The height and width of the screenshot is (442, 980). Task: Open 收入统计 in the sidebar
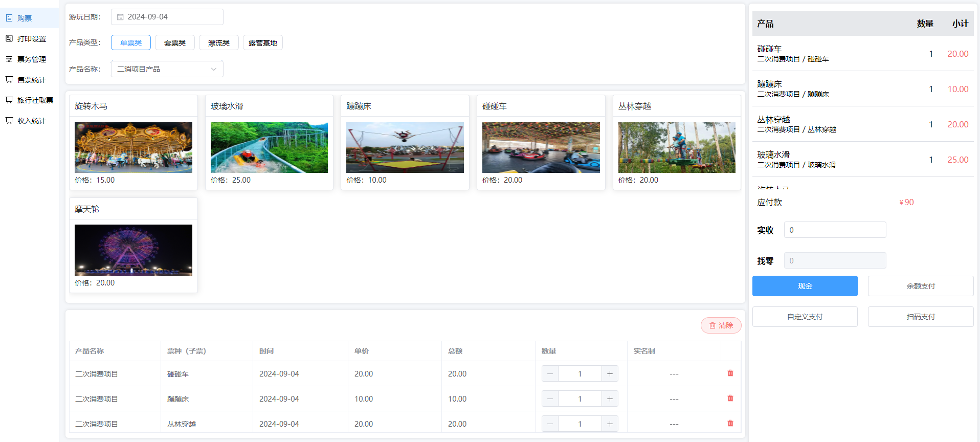pos(29,120)
